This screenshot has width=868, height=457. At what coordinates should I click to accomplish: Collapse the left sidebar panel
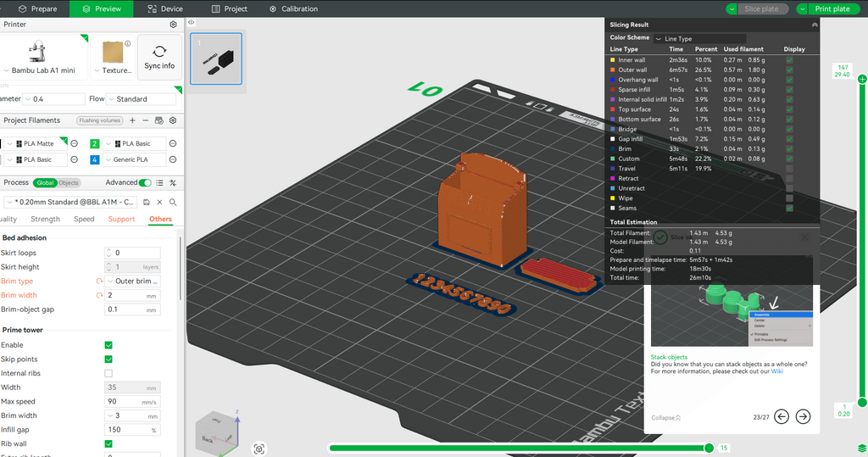pyautogui.click(x=191, y=23)
